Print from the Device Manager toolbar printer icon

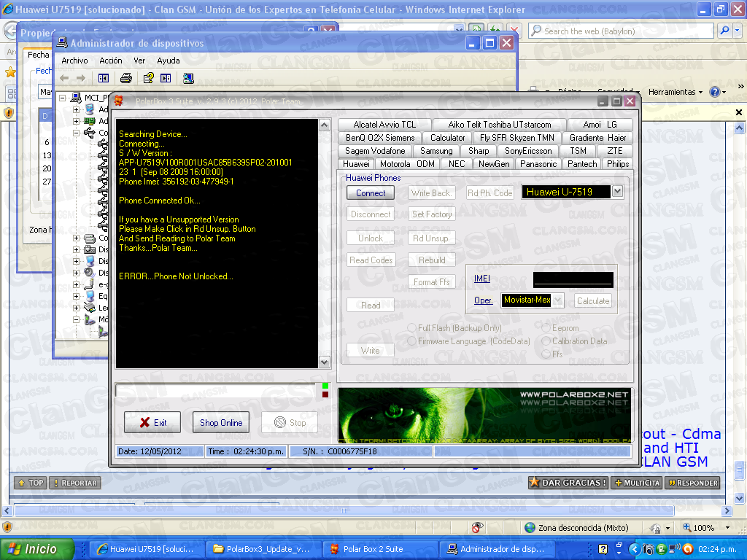point(126,78)
